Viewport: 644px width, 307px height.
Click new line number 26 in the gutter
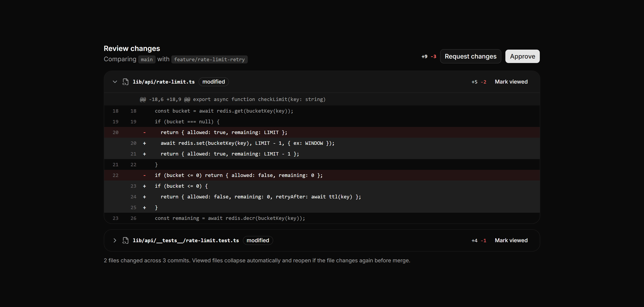(133, 218)
